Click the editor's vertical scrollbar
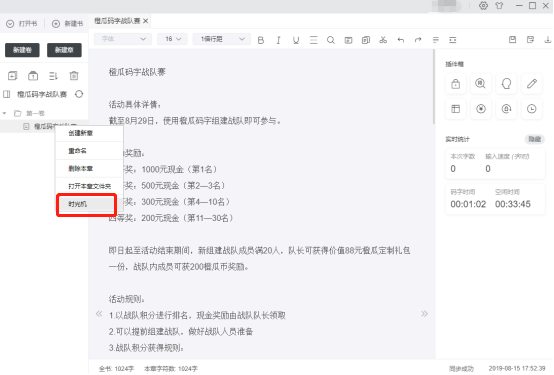 point(434,87)
